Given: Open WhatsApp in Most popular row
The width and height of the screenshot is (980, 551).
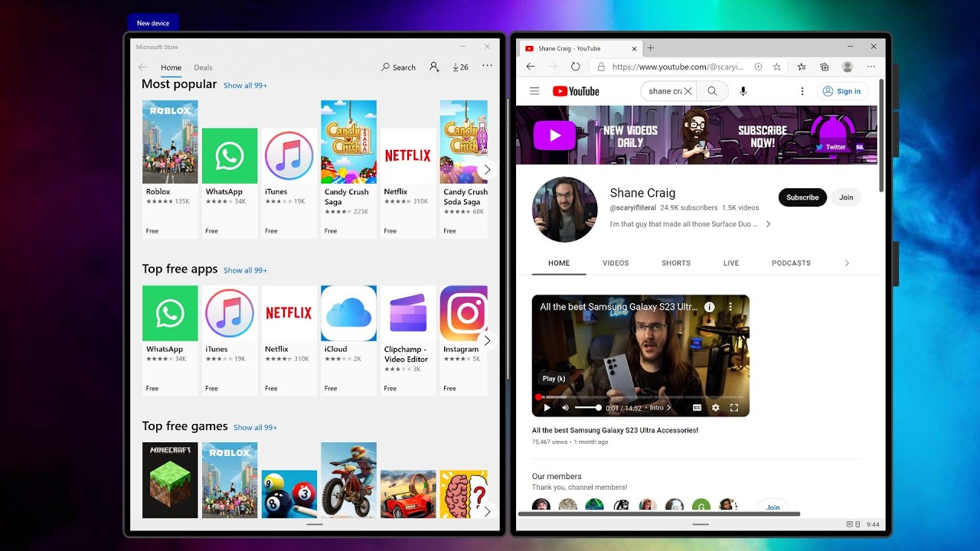Looking at the screenshot, I should point(229,184).
